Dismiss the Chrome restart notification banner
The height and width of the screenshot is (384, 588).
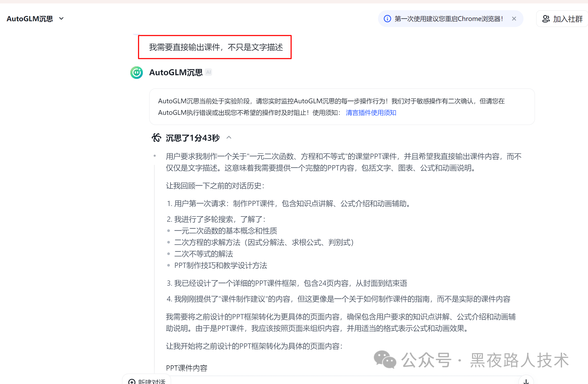tap(514, 19)
